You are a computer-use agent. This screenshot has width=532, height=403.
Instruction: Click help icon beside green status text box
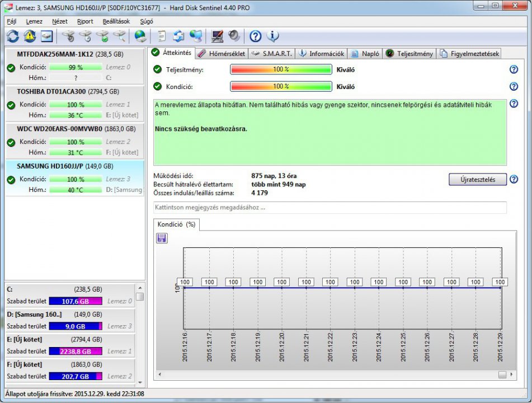(514, 104)
